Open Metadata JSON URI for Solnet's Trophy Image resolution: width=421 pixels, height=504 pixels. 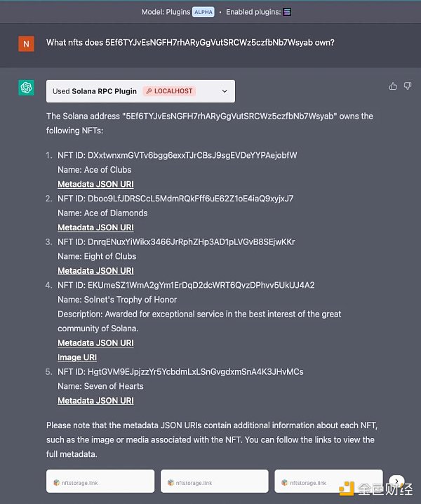click(95, 343)
